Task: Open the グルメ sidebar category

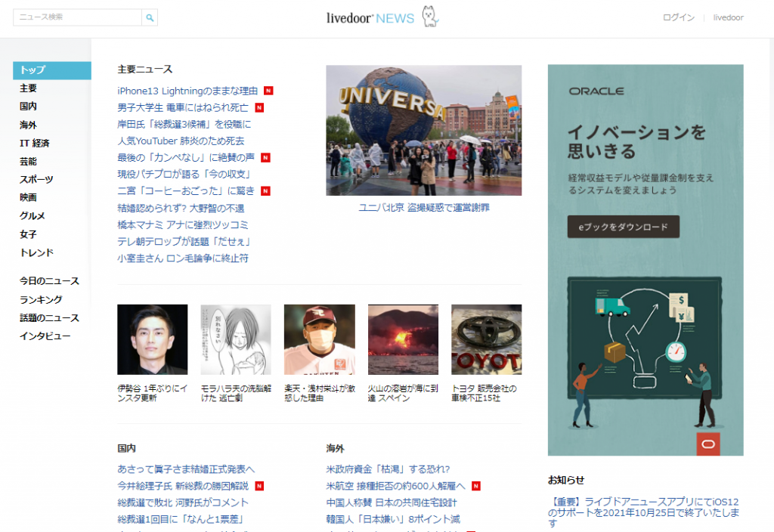Action: pyautogui.click(x=32, y=215)
